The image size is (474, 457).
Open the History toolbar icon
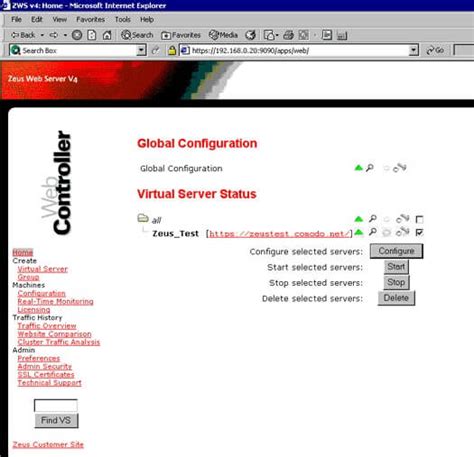(250, 35)
